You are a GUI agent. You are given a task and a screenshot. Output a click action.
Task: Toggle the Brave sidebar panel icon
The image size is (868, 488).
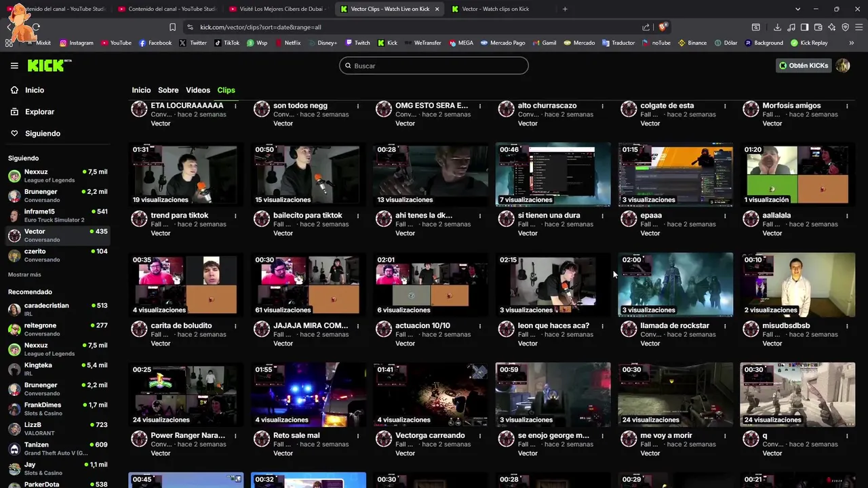(x=804, y=27)
